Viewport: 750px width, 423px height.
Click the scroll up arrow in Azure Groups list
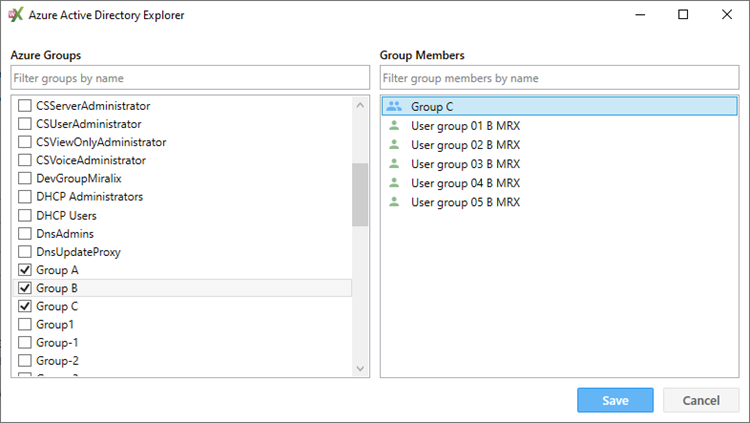click(360, 105)
